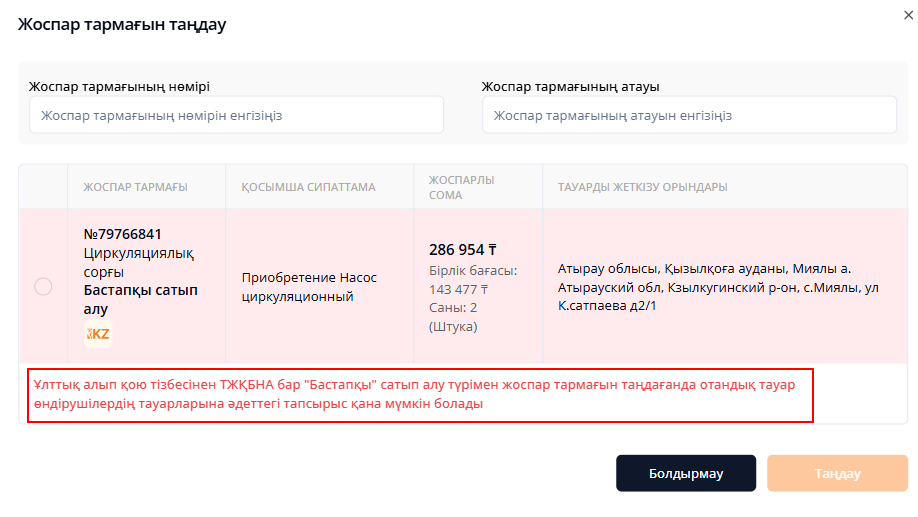Click the Болдырмау cancel button

(686, 473)
